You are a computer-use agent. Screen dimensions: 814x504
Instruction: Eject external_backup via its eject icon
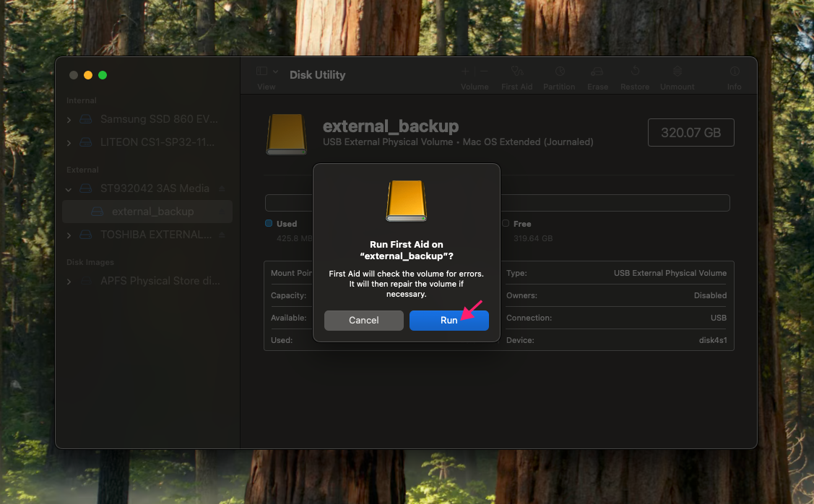tap(222, 212)
